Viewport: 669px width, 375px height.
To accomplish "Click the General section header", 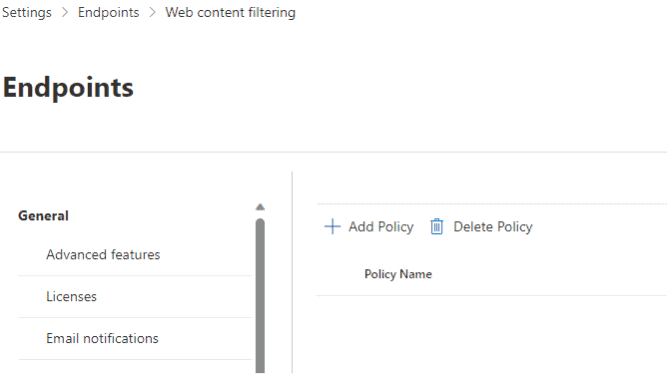I will [43, 216].
